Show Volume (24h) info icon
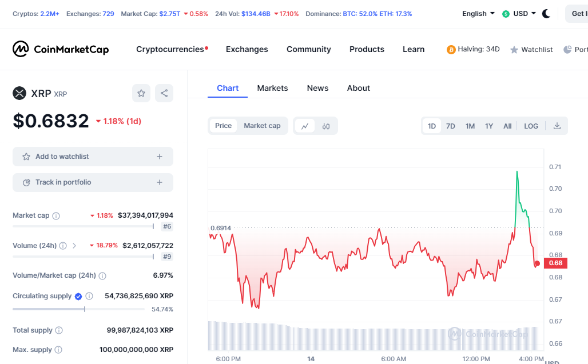 pyautogui.click(x=63, y=246)
